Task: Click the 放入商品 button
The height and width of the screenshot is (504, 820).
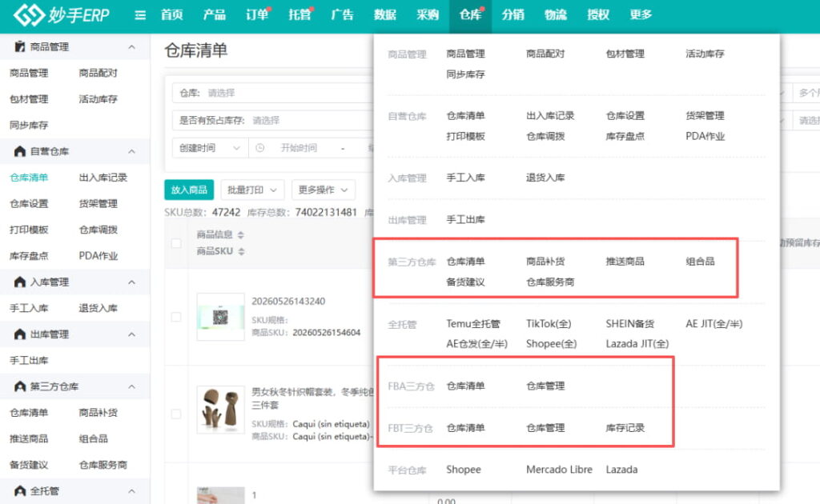Action: pyautogui.click(x=189, y=190)
